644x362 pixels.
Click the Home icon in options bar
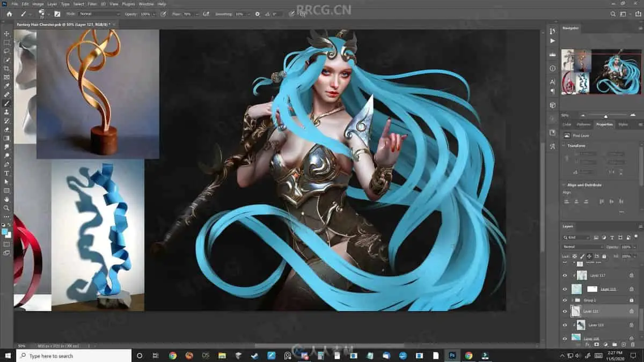click(x=9, y=14)
